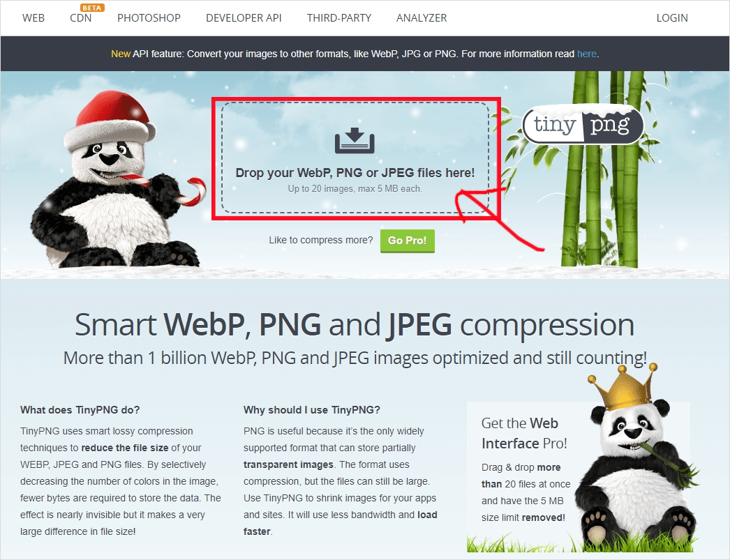Click the LOGIN link
Image resolution: width=730 pixels, height=560 pixels.
click(672, 18)
